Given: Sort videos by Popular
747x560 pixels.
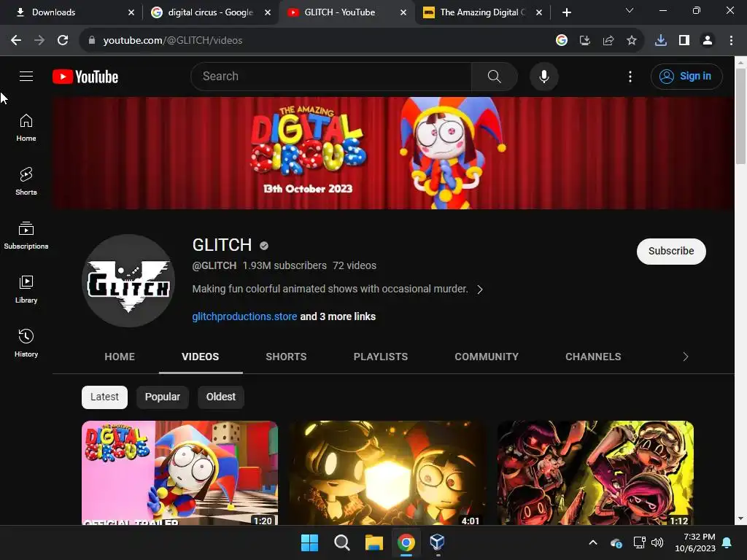Looking at the screenshot, I should [x=163, y=397].
